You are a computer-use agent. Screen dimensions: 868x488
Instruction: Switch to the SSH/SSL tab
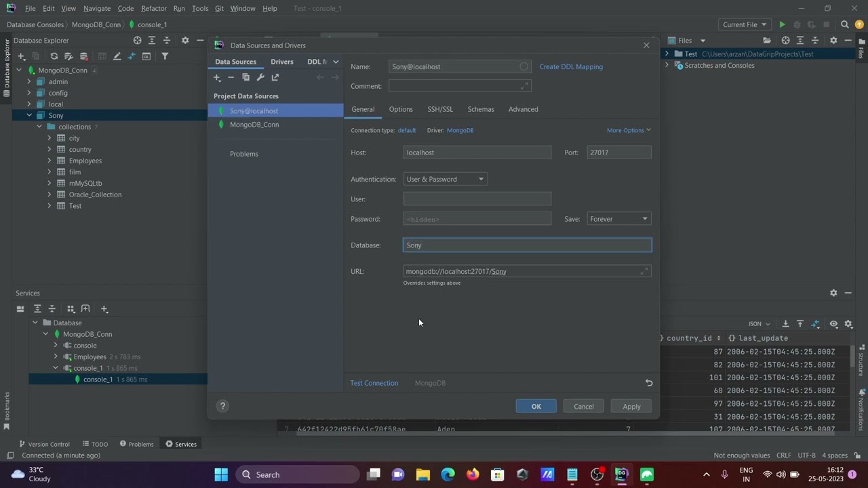[440, 109]
